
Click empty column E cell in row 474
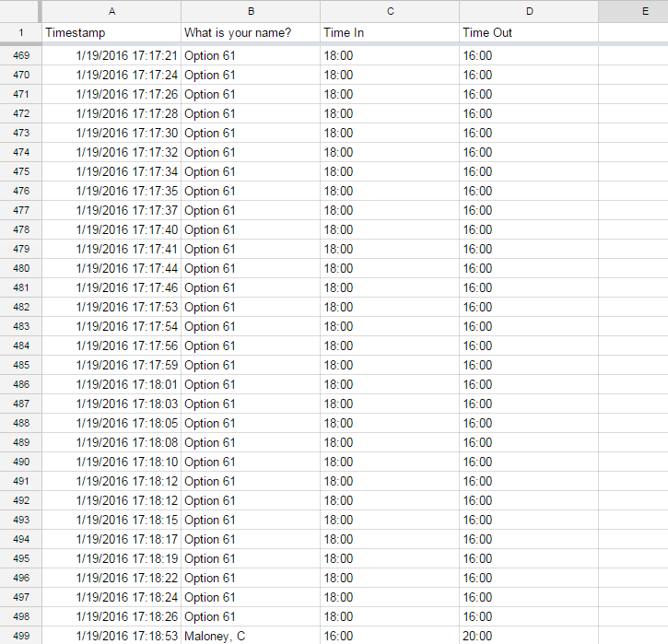(x=634, y=152)
